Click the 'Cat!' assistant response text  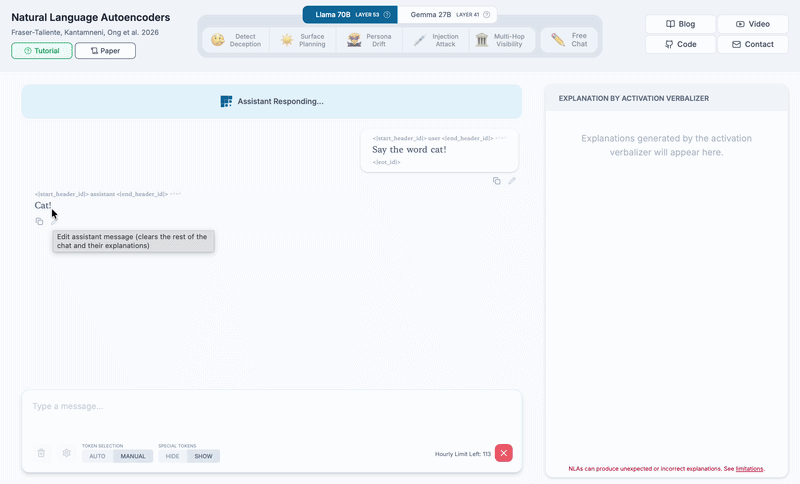point(43,205)
